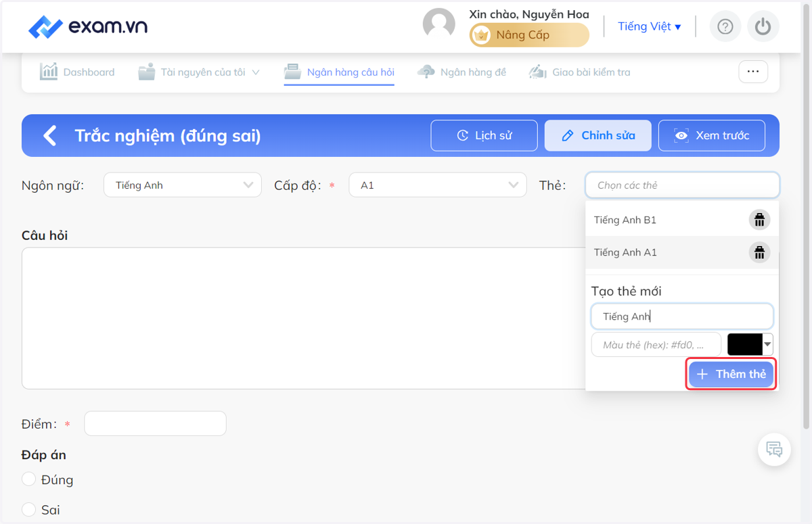Click the Xem trước preview button
Image resolution: width=812 pixels, height=524 pixels.
712,135
